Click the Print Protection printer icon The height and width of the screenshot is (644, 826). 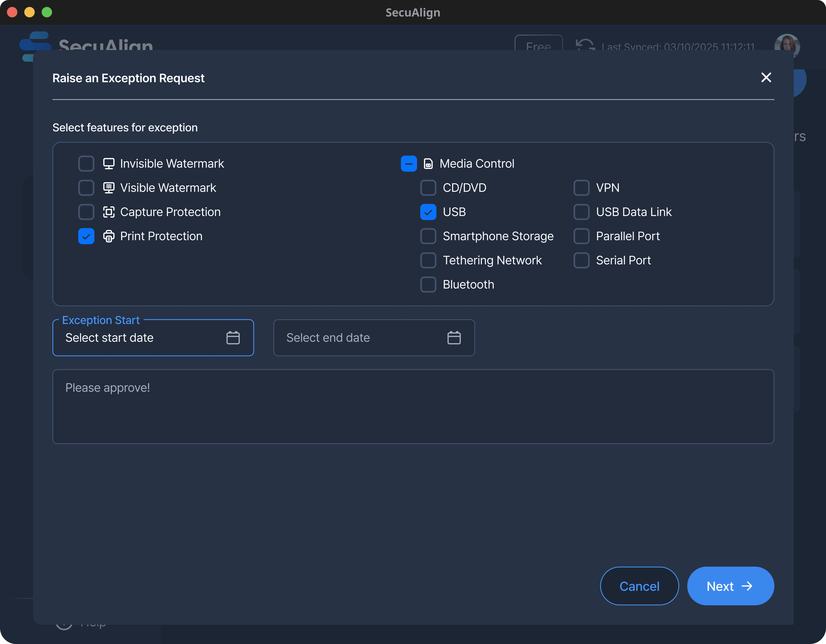coord(108,236)
